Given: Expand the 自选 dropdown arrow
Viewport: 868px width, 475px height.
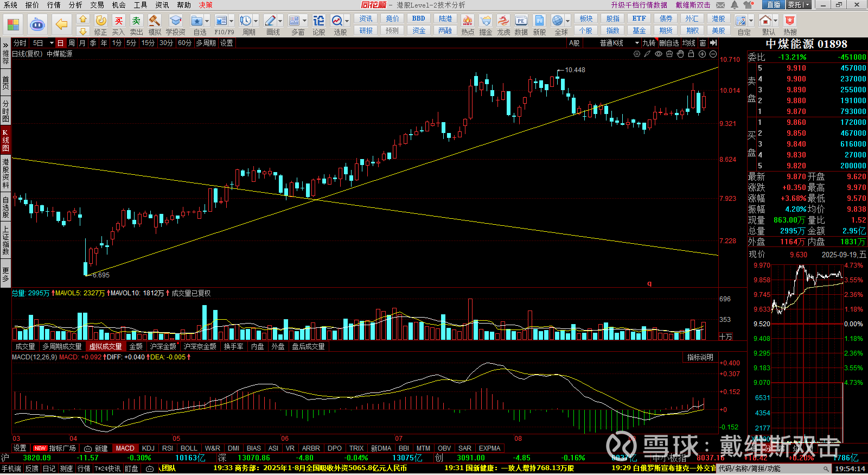Looking at the screenshot, I should pos(207,21).
